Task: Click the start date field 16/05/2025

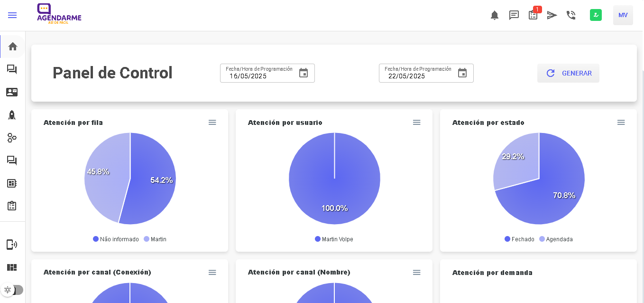Action: (267, 73)
